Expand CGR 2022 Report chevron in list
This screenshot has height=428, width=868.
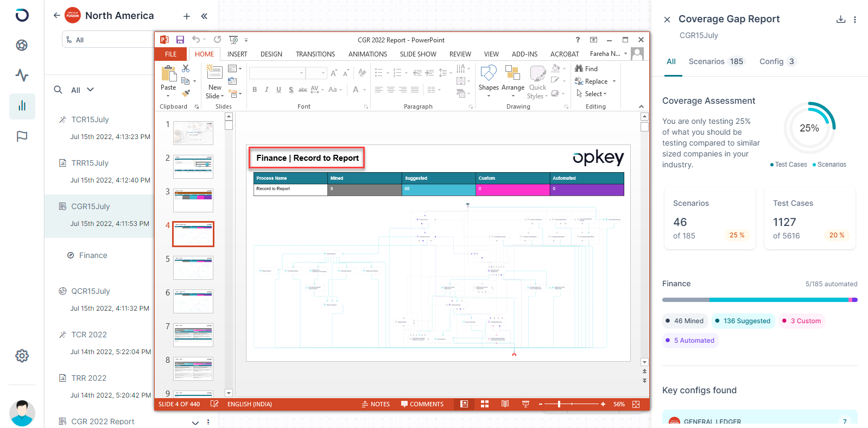195,422
